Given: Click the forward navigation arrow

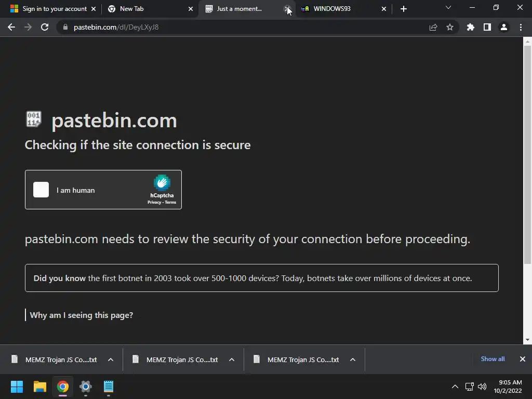Looking at the screenshot, I should (28, 27).
